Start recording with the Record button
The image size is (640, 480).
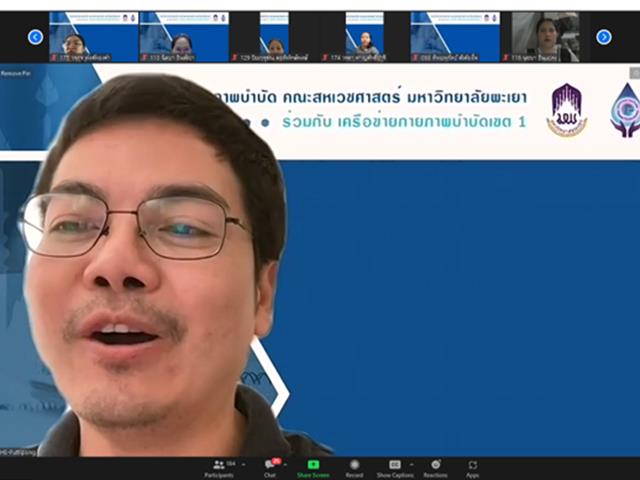click(354, 469)
